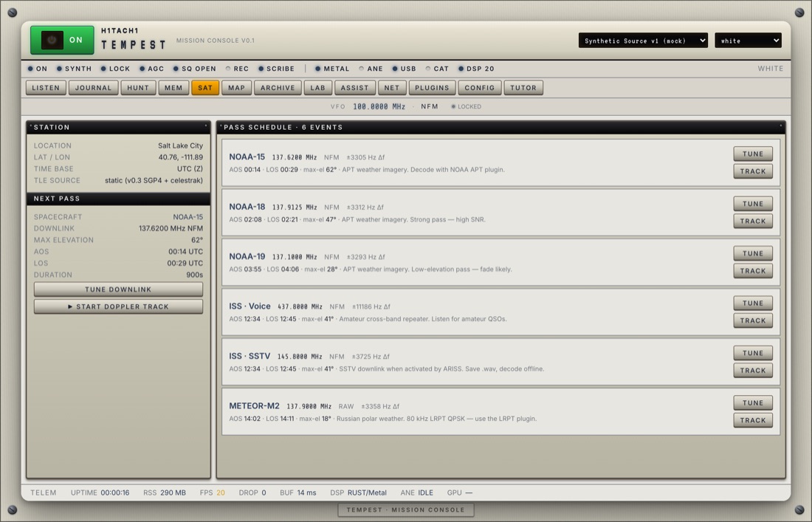Click the DSP 20 indicator
This screenshot has width=812, height=522.
476,69
